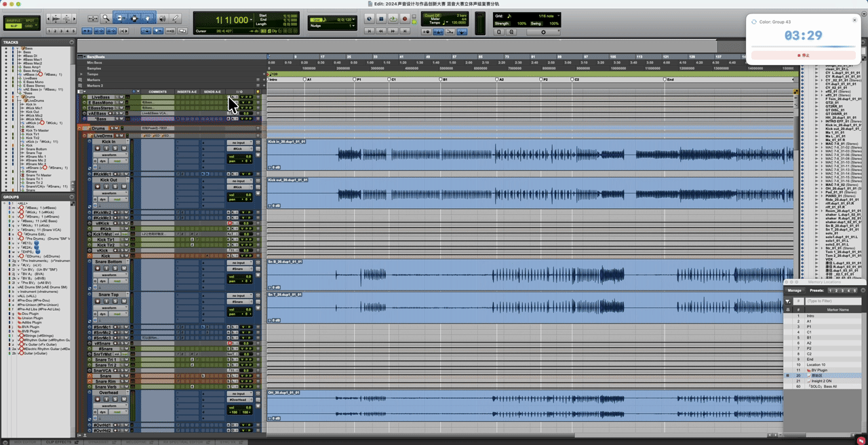The width and height of the screenshot is (868, 445).
Task: Select the Pencil tool
Action: [x=175, y=18]
